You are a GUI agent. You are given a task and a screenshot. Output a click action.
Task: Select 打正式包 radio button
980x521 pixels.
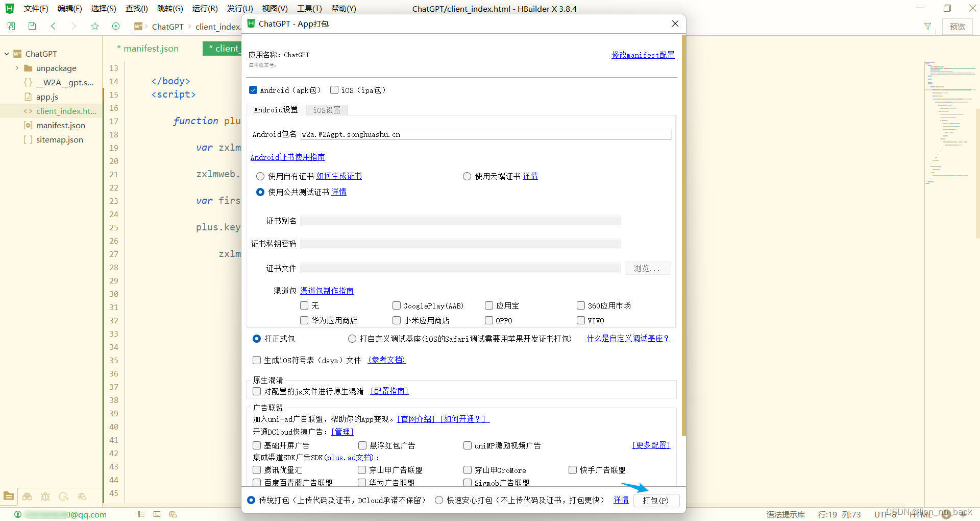[257, 339]
